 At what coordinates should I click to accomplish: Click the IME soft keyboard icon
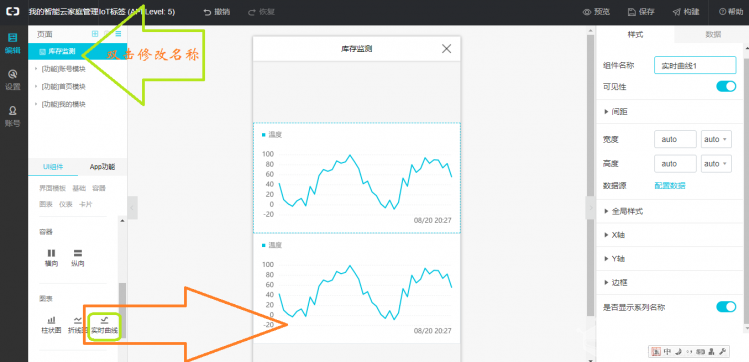tap(700, 352)
